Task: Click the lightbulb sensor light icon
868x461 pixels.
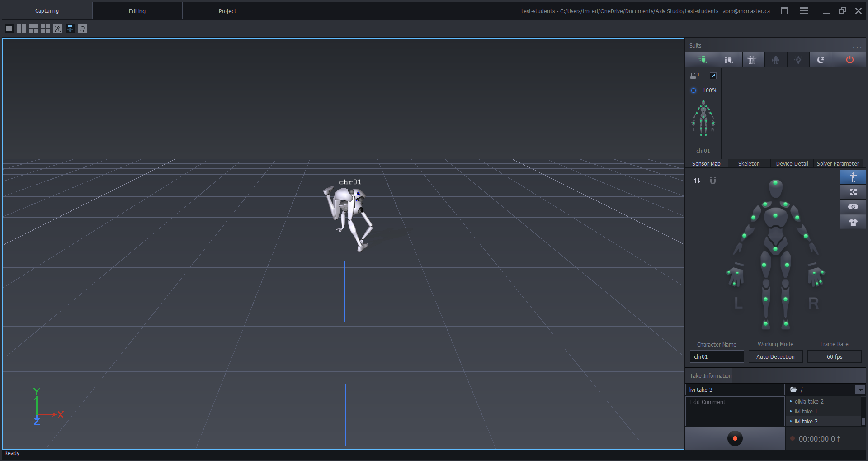Action: tap(798, 60)
